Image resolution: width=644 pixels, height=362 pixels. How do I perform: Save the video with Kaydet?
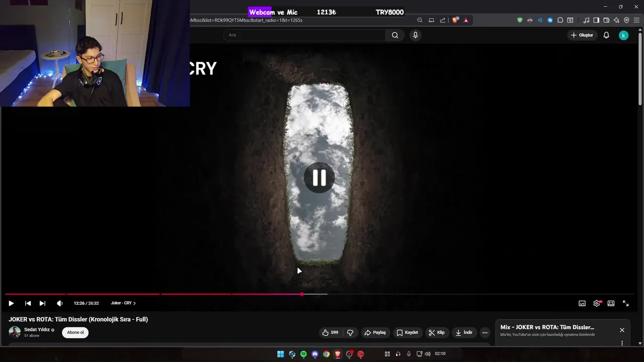point(408,332)
